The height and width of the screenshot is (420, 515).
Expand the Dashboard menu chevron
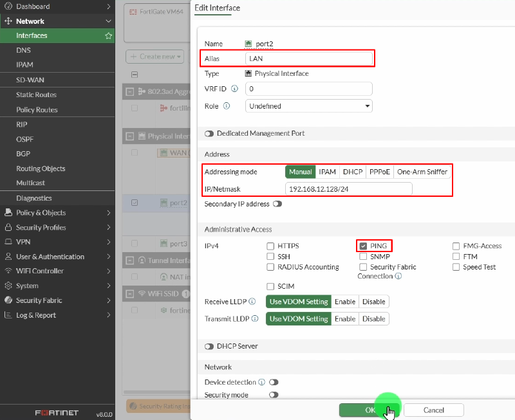[x=108, y=6]
